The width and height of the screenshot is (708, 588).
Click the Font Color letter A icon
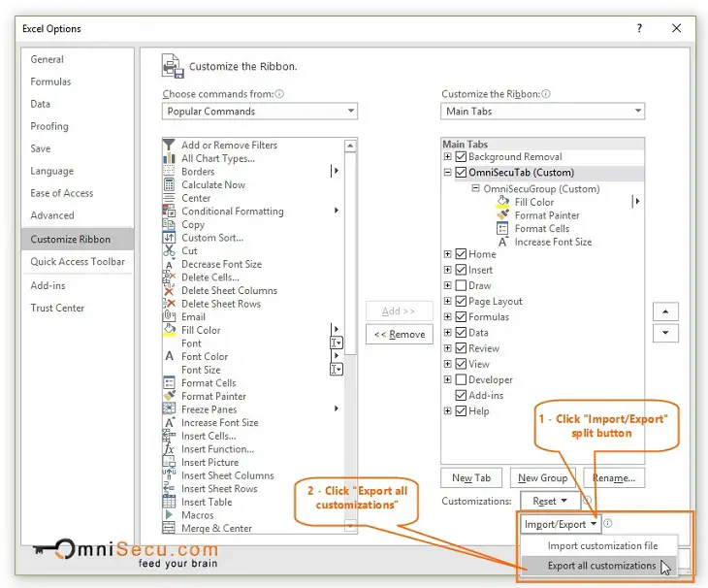click(x=169, y=356)
